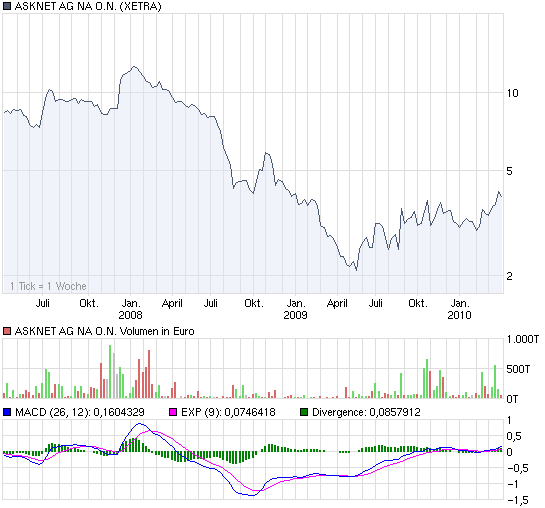Click the price low point after April 2009
Image resolution: width=545 pixels, height=508 pixels.
(x=356, y=270)
